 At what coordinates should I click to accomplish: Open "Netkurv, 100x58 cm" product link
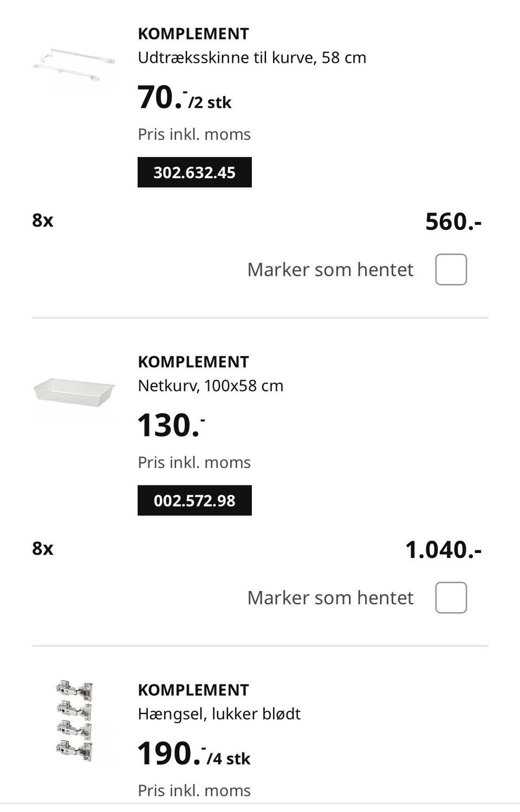[x=210, y=386]
